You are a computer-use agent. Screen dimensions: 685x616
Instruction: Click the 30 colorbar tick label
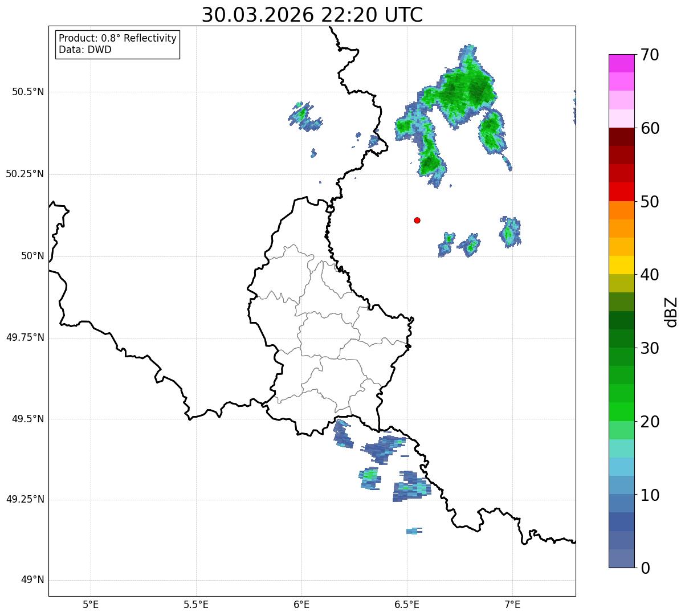coord(650,348)
